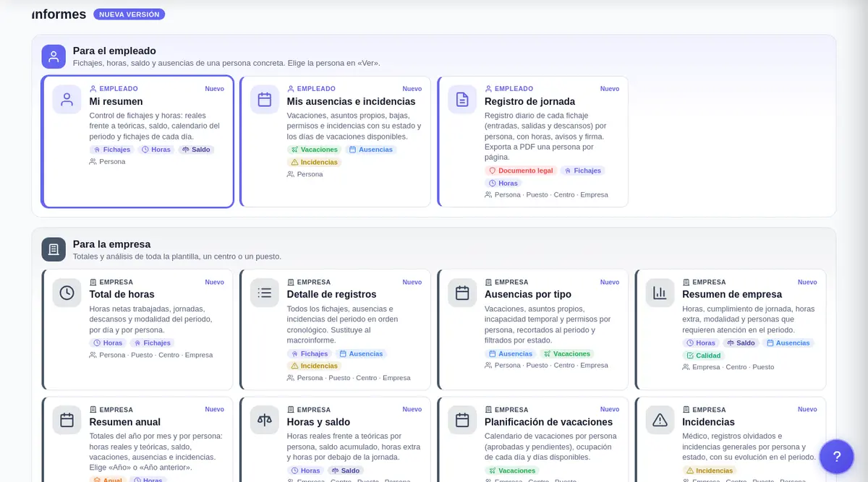Click the calendar icon on Planificación de vacaciones

click(x=462, y=420)
